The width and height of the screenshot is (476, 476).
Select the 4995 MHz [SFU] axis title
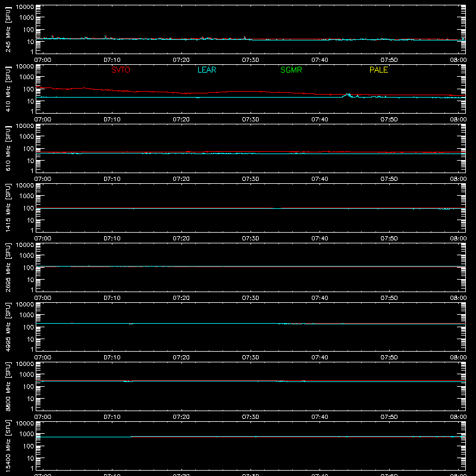8,327
